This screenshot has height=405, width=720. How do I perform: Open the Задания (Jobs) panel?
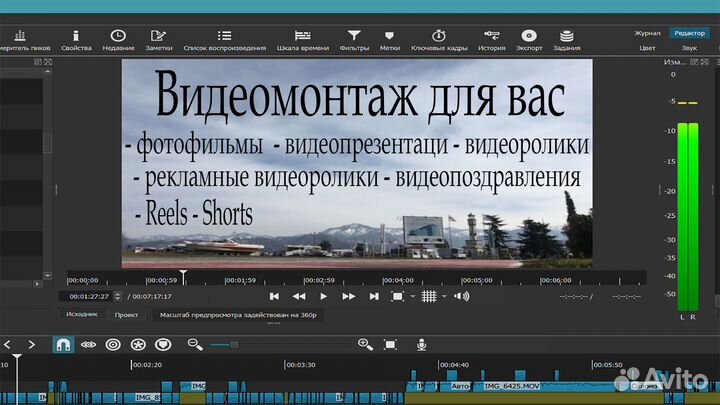(567, 40)
